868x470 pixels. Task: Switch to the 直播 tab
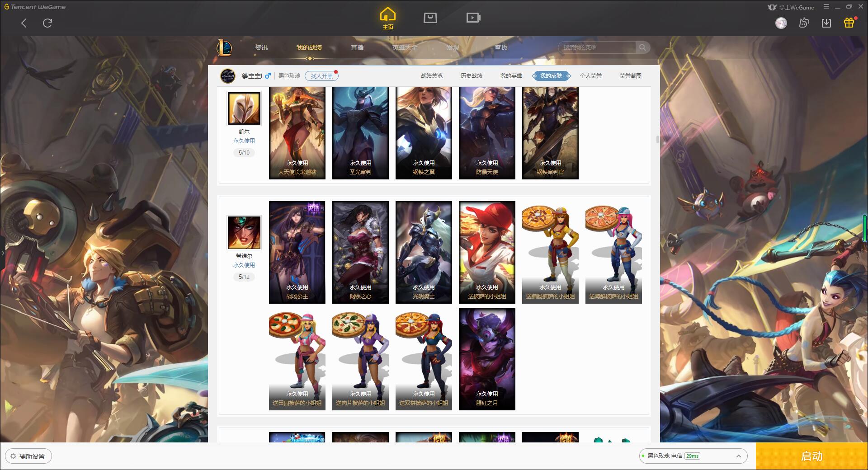pyautogui.click(x=357, y=47)
